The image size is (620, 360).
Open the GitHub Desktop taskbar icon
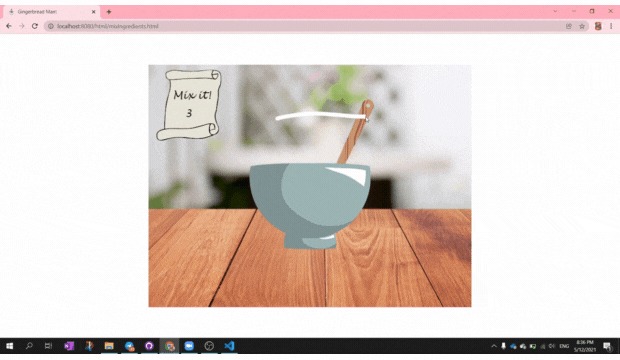click(x=149, y=346)
